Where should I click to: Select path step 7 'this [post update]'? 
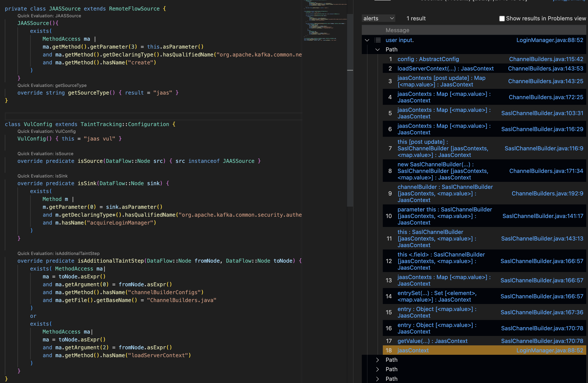[443, 148]
